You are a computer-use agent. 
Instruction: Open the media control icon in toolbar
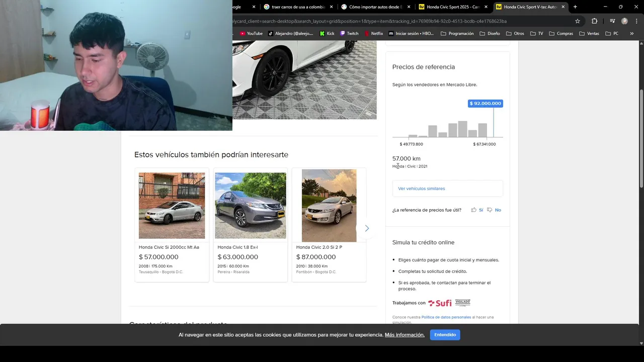point(612,21)
